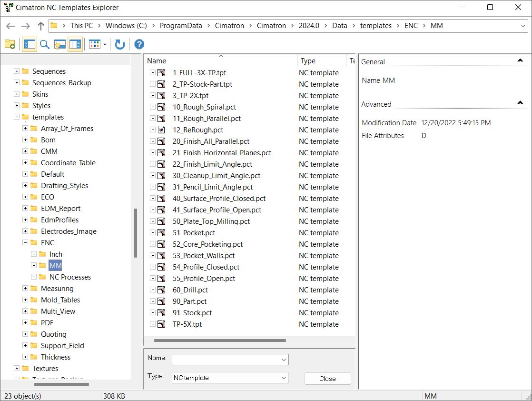Image resolution: width=532 pixels, height=401 pixels.
Task: Open the search magnifier tool
Action: click(x=44, y=44)
